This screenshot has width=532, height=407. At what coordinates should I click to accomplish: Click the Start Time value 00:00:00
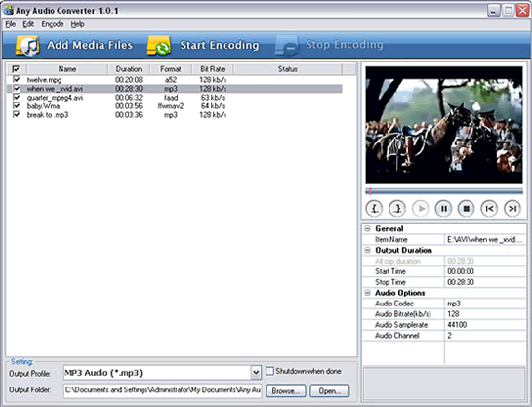click(461, 271)
